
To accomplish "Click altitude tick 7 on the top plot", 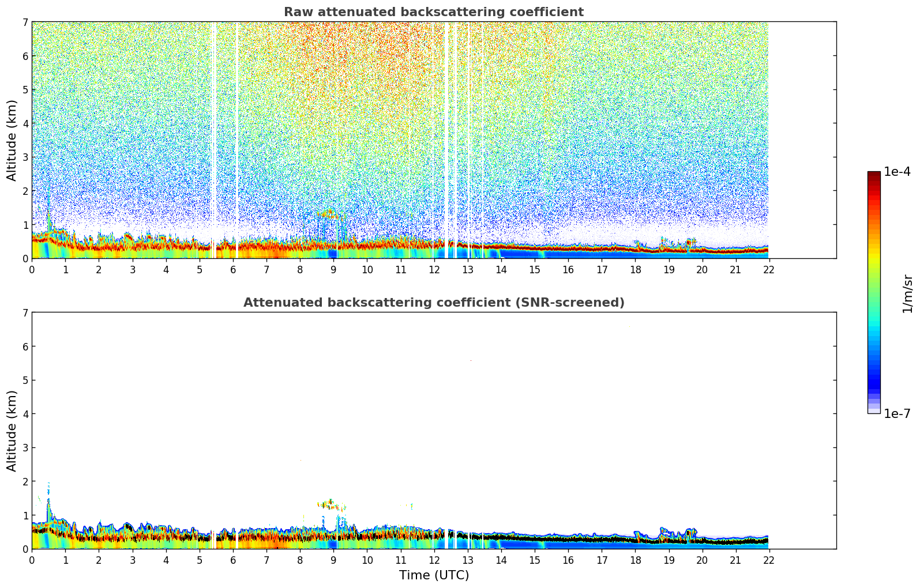I will pos(25,22).
